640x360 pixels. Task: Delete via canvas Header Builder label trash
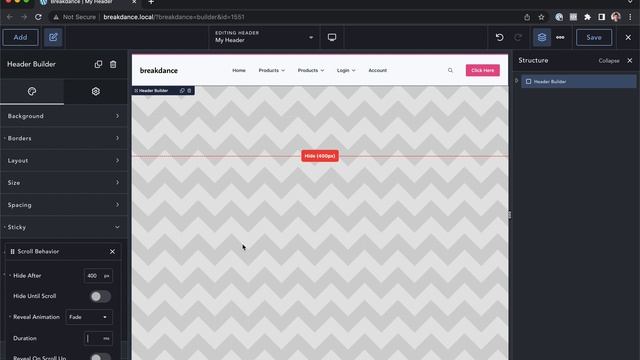[x=189, y=91]
